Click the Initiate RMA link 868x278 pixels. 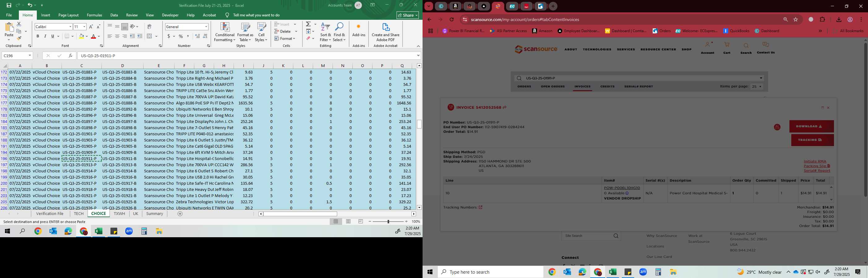tap(815, 161)
